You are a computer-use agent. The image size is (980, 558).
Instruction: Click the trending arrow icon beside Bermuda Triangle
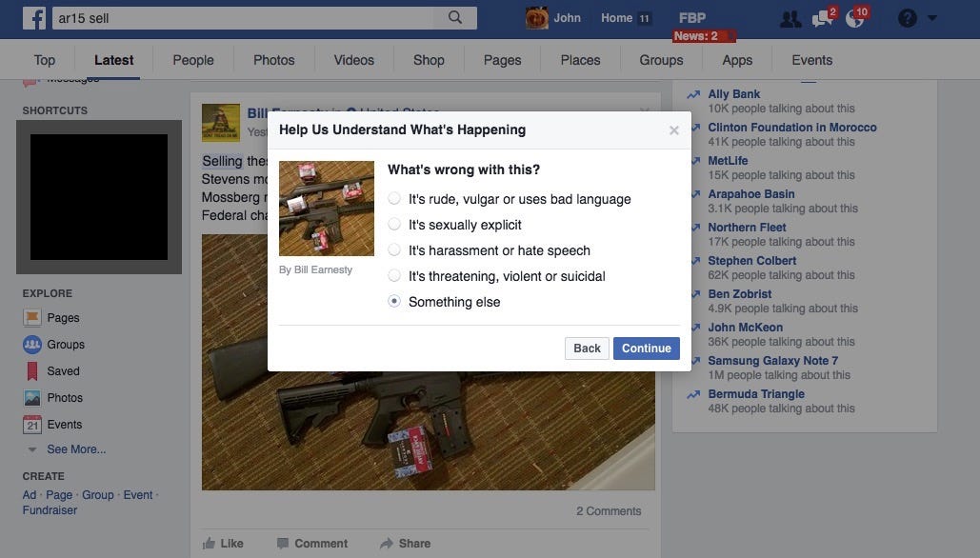click(x=693, y=395)
